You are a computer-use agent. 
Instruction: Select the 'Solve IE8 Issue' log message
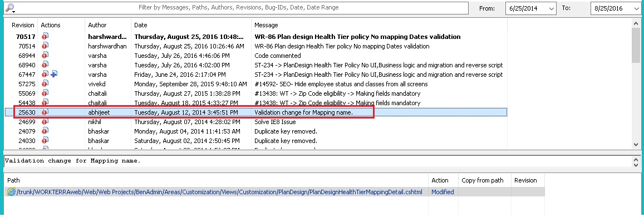[275, 121]
